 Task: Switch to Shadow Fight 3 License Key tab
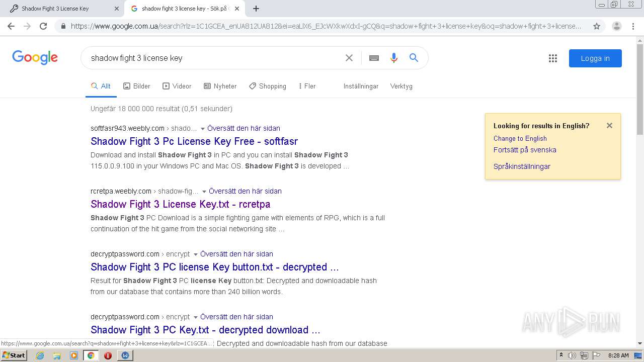click(x=63, y=9)
